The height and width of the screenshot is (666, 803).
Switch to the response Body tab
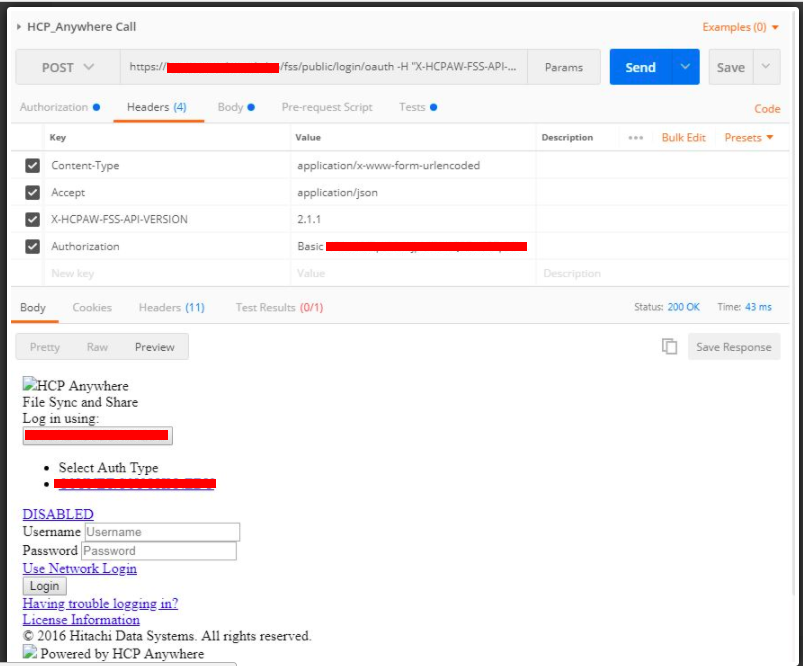[33, 307]
